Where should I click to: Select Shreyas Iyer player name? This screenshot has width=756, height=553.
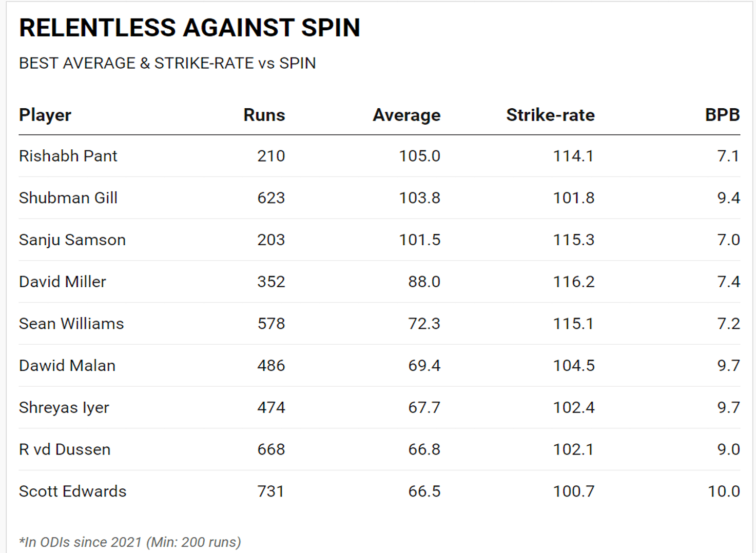(x=64, y=408)
